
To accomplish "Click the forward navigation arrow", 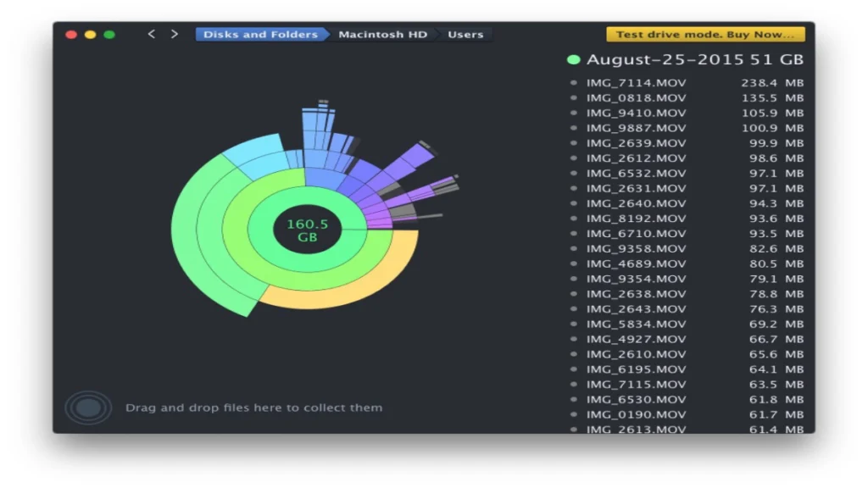I will click(x=173, y=34).
